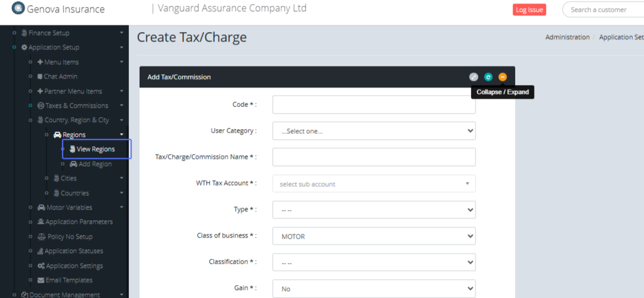644x298 pixels.
Task: Click the teal refresh icon in panel header
Action: pyautogui.click(x=488, y=77)
